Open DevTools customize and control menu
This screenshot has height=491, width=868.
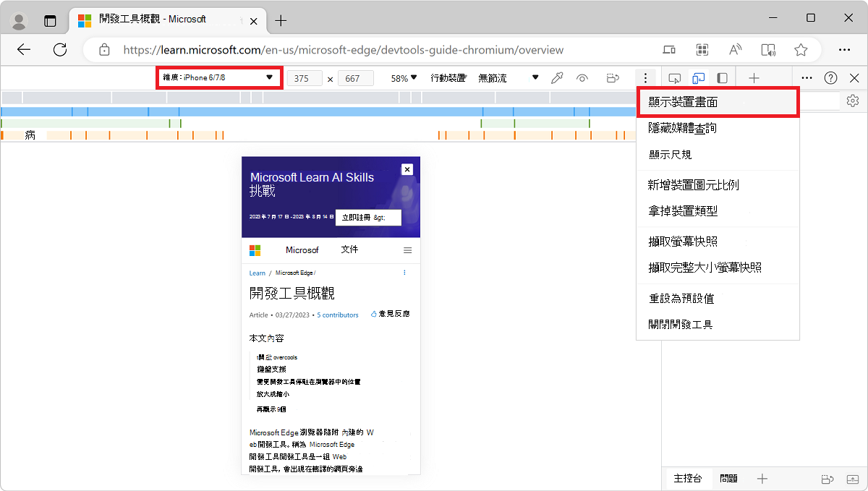[807, 78]
